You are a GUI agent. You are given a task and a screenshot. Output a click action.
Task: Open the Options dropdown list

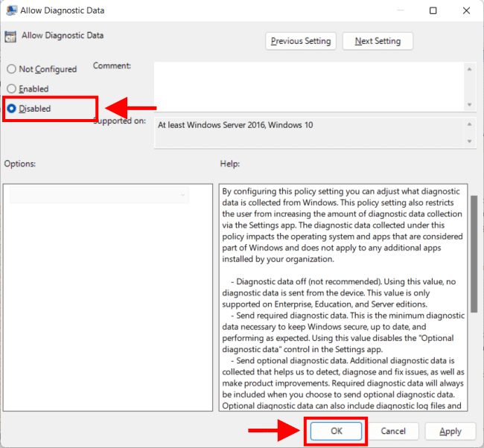tap(97, 195)
